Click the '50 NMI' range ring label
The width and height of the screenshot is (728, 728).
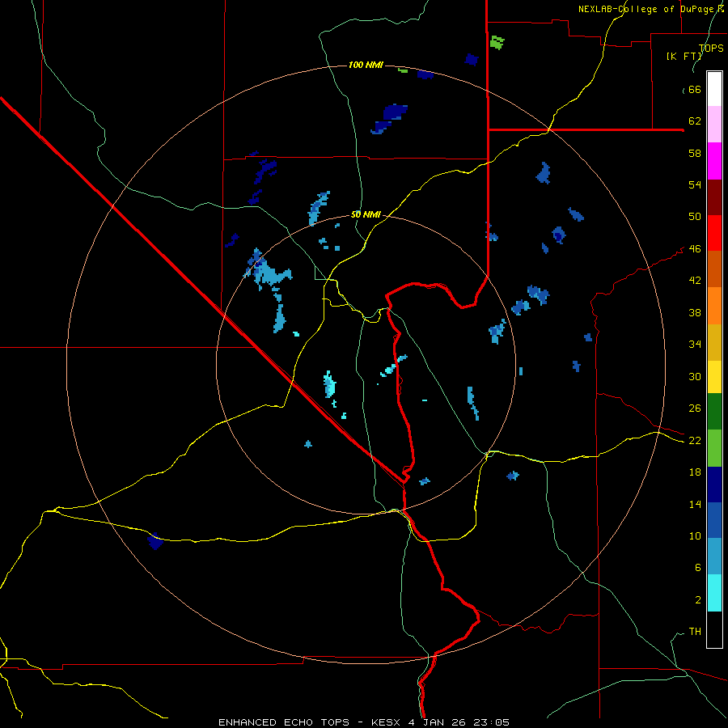point(366,214)
